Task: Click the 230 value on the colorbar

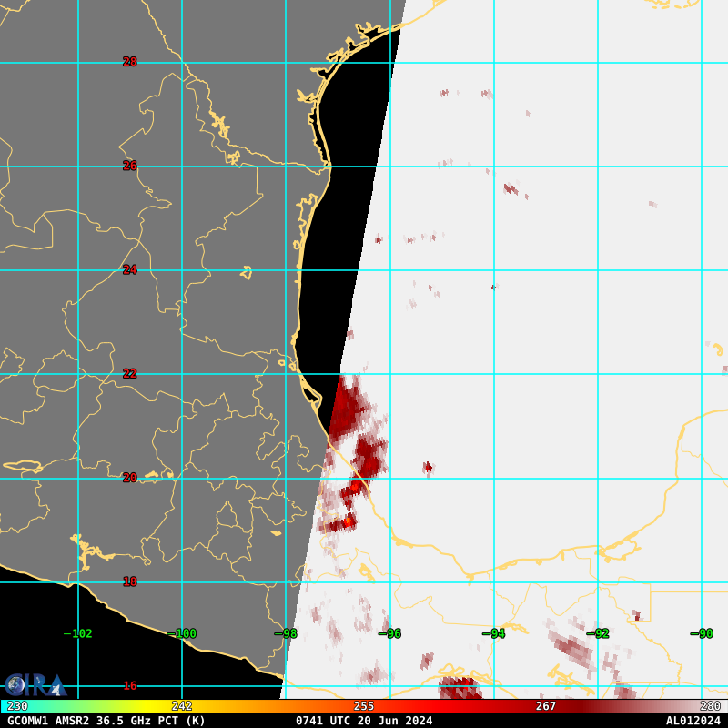Action: point(17,706)
